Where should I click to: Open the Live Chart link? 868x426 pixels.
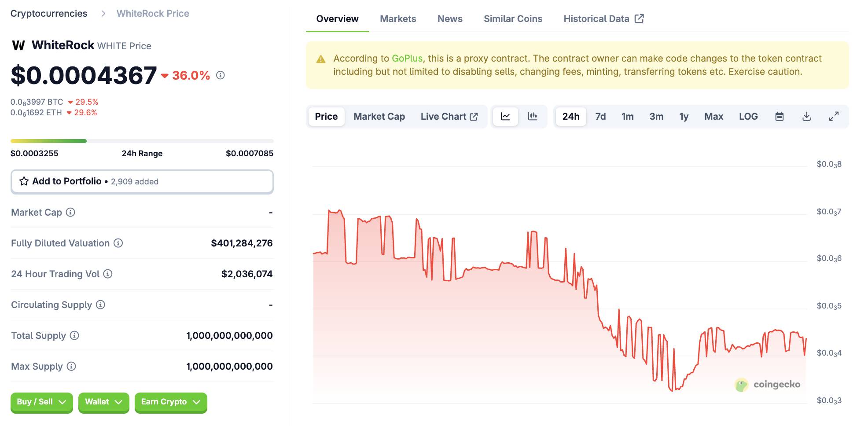pyautogui.click(x=449, y=117)
